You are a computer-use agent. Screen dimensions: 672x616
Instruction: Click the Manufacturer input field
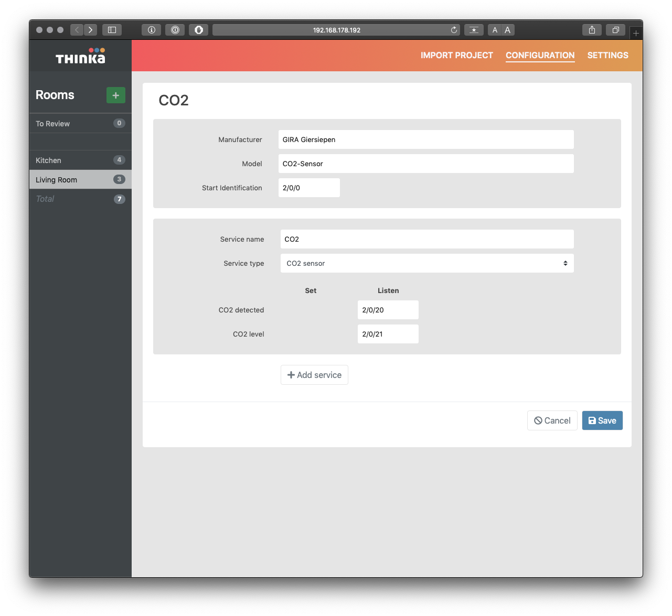(x=425, y=139)
